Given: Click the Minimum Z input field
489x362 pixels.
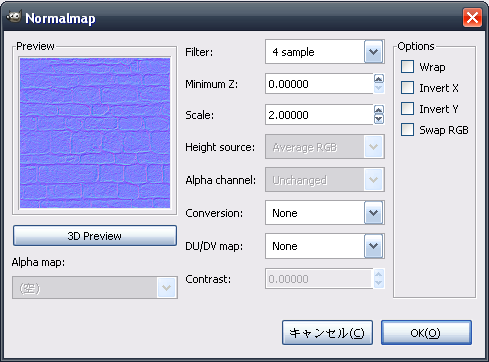Looking at the screenshot, I should tap(319, 84).
